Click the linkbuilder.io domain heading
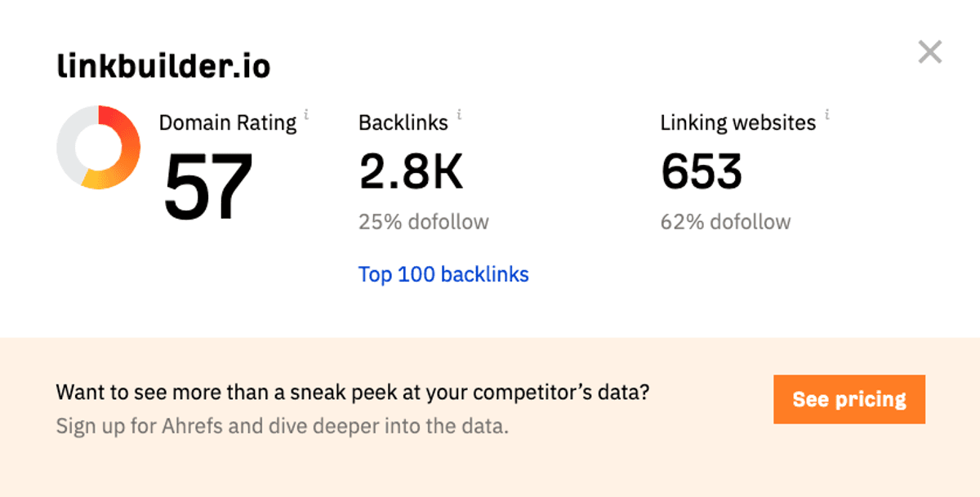The height and width of the screenshot is (497, 980). point(163,67)
